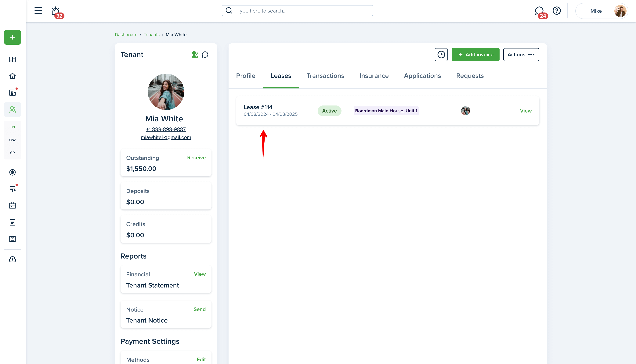View the Financial Tenant Statement report

tap(200, 274)
